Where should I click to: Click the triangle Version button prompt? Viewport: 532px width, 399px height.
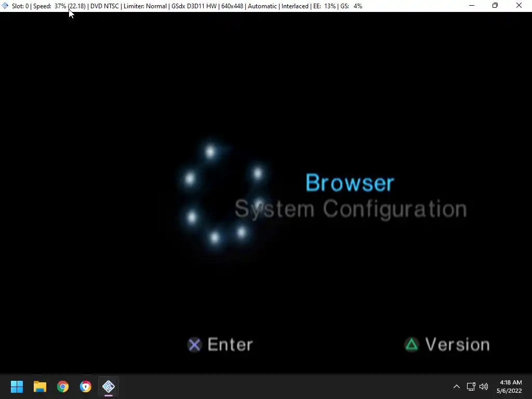447,345
